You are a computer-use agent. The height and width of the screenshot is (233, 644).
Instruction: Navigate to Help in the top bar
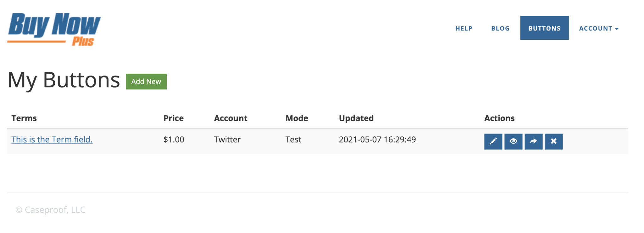pyautogui.click(x=464, y=28)
